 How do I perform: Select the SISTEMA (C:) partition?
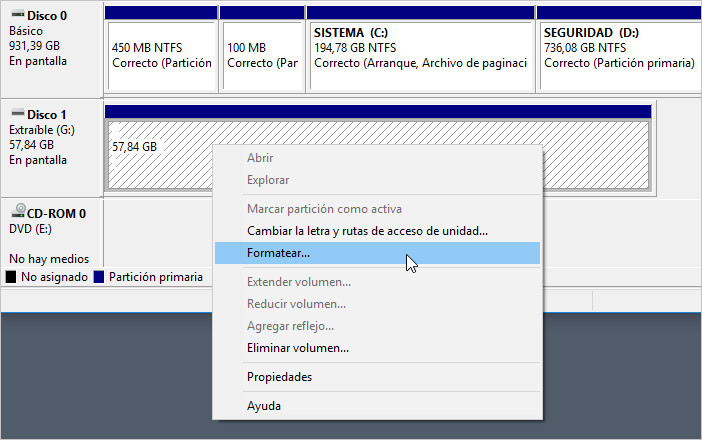click(421, 55)
